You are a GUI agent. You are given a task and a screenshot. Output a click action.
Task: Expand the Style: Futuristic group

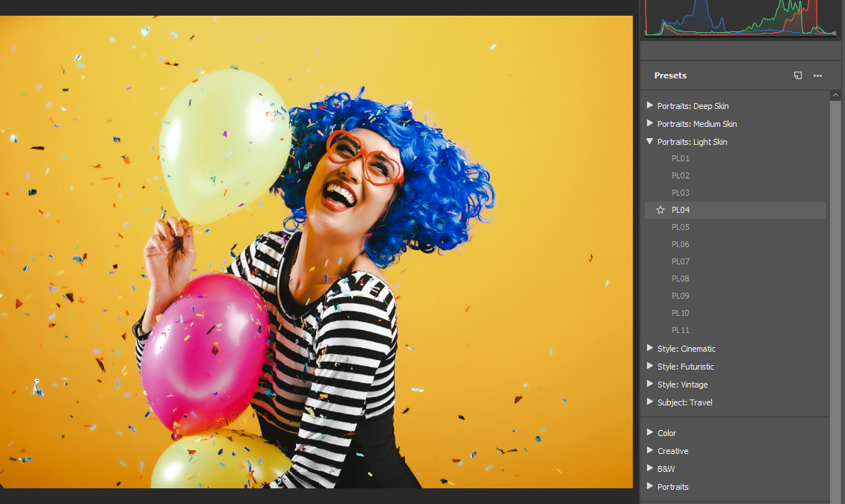tap(650, 366)
